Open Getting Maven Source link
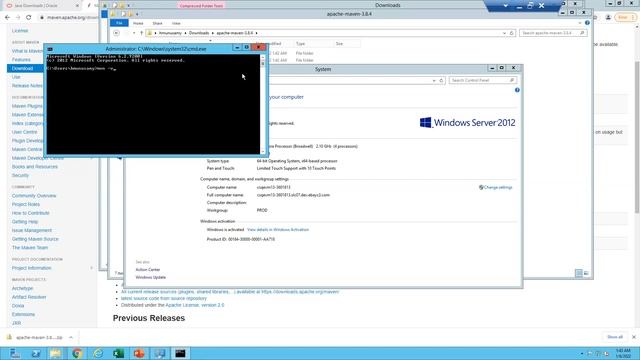Viewport: 640px width, 360px height. pyautogui.click(x=35, y=239)
